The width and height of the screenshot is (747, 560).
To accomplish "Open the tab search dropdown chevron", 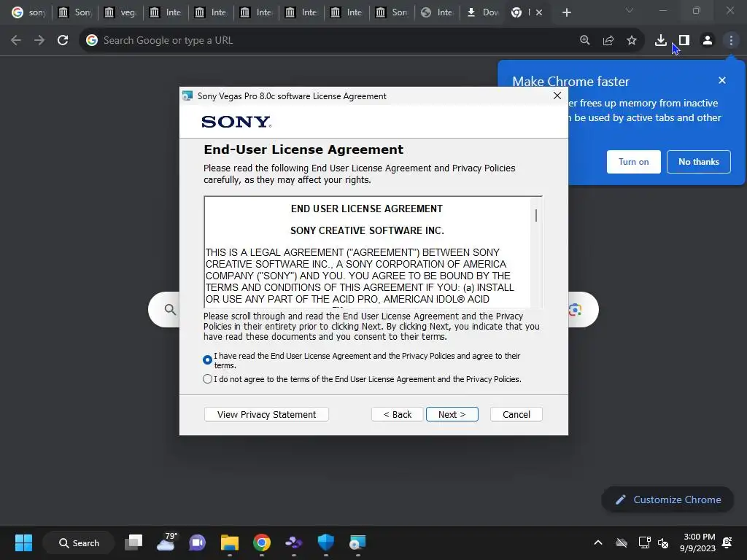I will coord(630,10).
